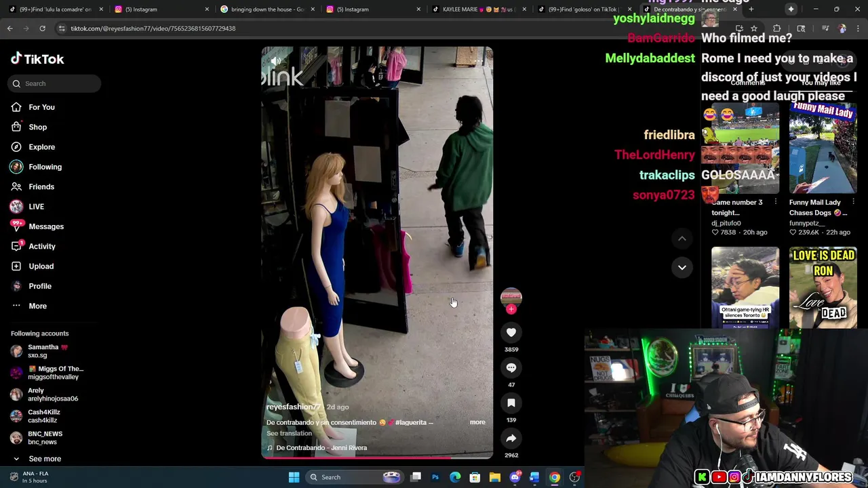Close the 'bringing down the house' tab
The image size is (868, 488).
pos(313,9)
